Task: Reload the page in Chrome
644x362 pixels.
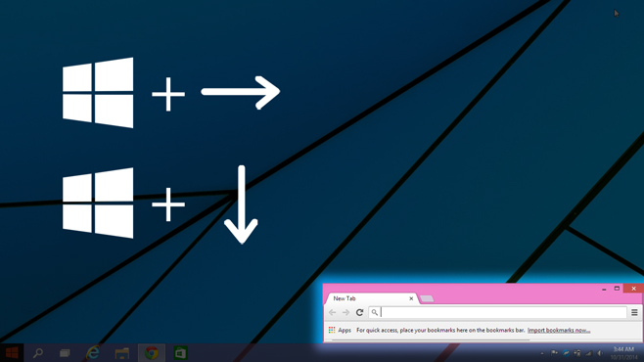Action: (359, 312)
